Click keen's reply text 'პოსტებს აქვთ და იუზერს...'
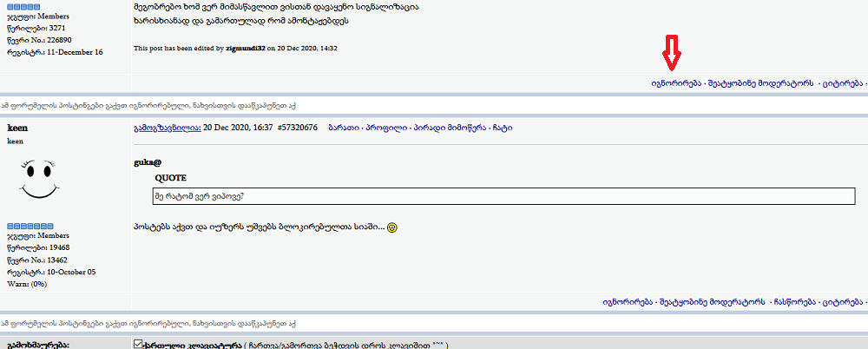 tap(259, 227)
